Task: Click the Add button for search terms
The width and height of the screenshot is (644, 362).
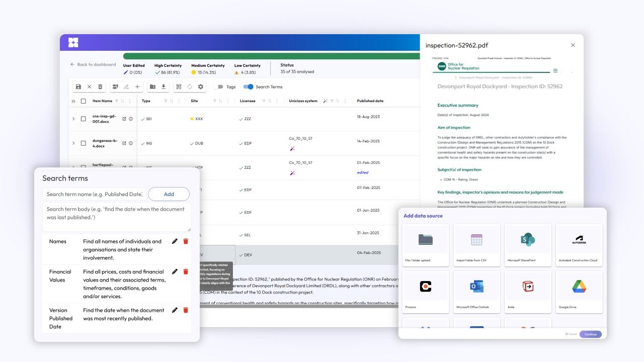Action: click(x=169, y=194)
